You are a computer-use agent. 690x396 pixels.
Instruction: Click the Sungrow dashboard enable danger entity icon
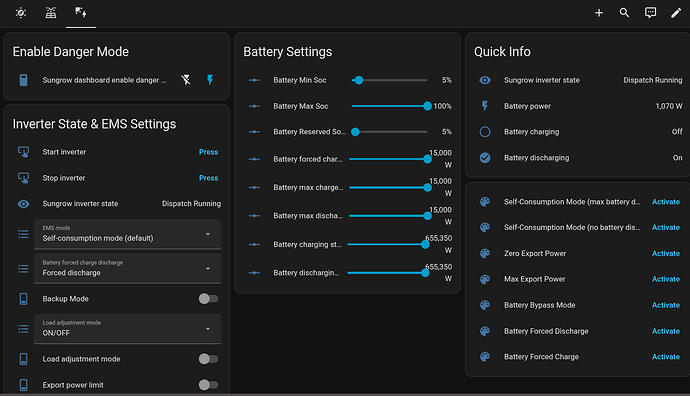click(24, 80)
